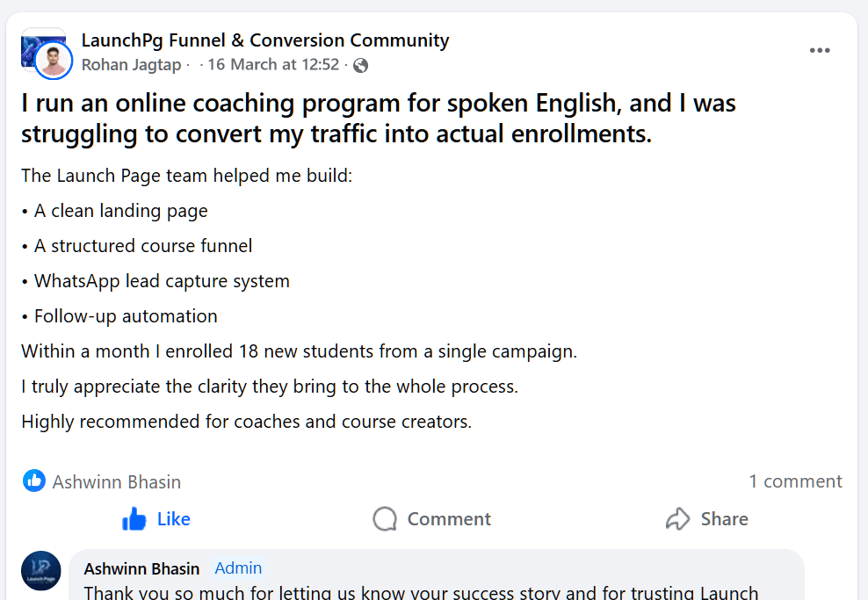Open LaunchPg Funnel & Conversion Community page
868x600 pixels.
pyautogui.click(x=265, y=40)
